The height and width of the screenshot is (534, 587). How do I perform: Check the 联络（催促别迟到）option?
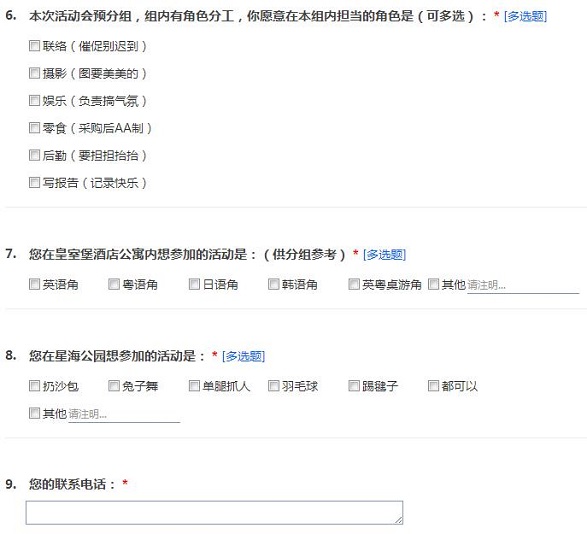[34, 46]
